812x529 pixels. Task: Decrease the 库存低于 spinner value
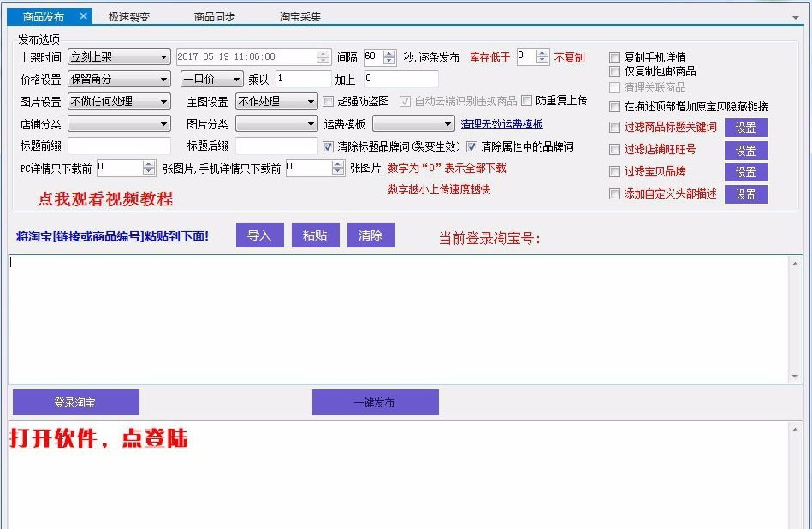click(542, 62)
